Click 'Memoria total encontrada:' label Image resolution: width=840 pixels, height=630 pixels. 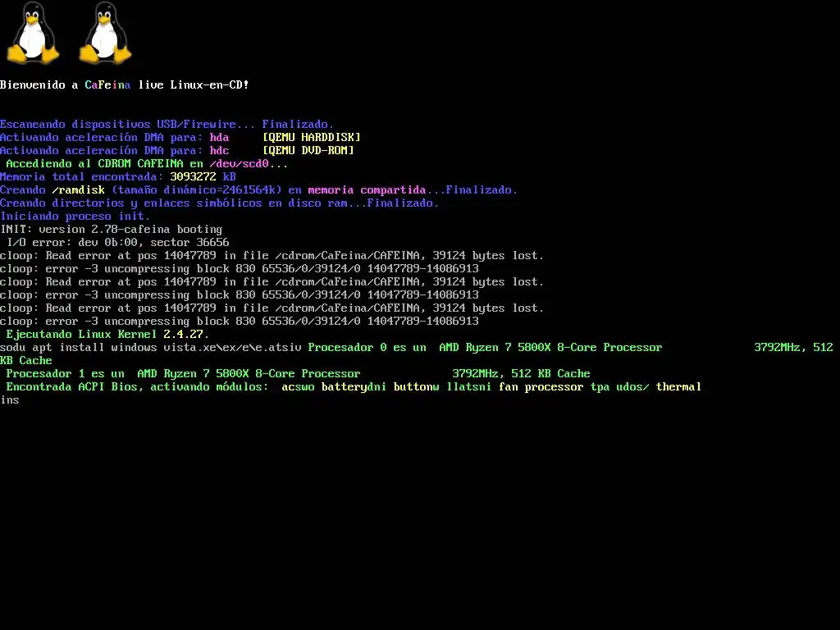coord(81,177)
